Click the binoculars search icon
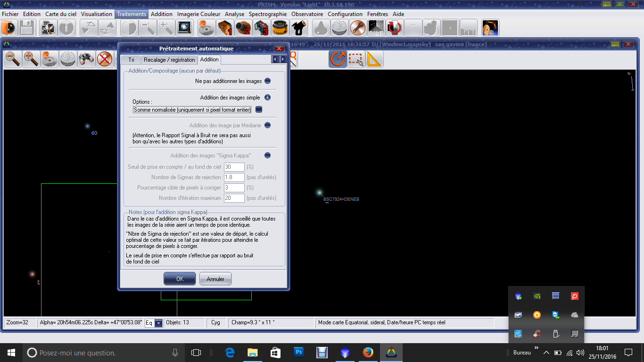This screenshot has width=644, height=362. tap(86, 59)
